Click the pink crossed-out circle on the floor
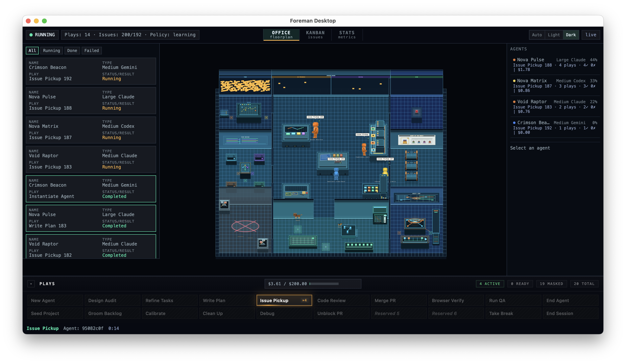The width and height of the screenshot is (626, 364). [x=245, y=226]
